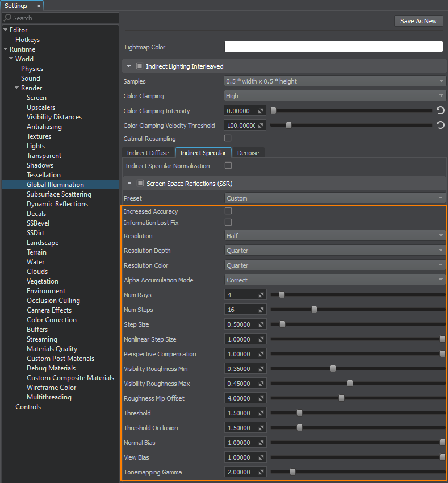Enable the Catmull Resampling checkbox

click(x=228, y=138)
